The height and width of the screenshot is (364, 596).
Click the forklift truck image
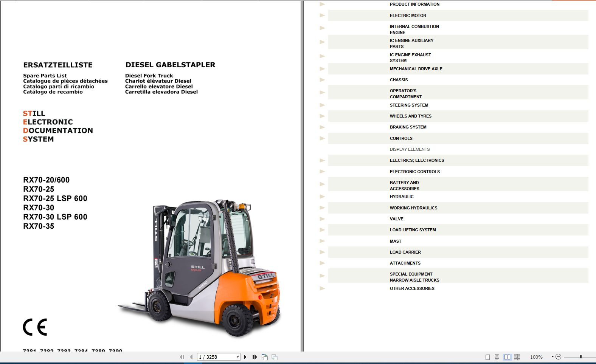[200, 268]
